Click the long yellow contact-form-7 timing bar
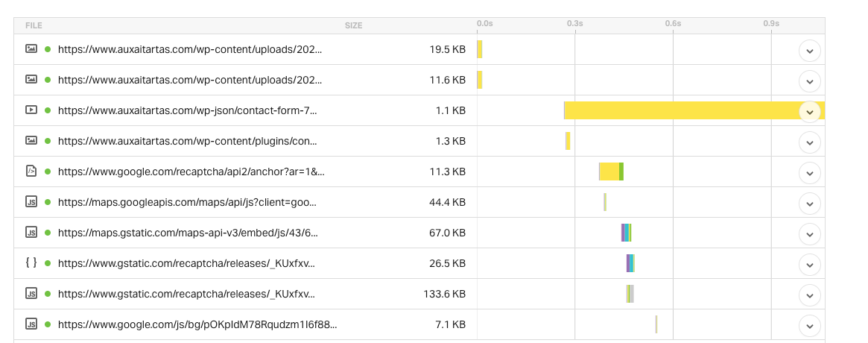 [x=694, y=110]
